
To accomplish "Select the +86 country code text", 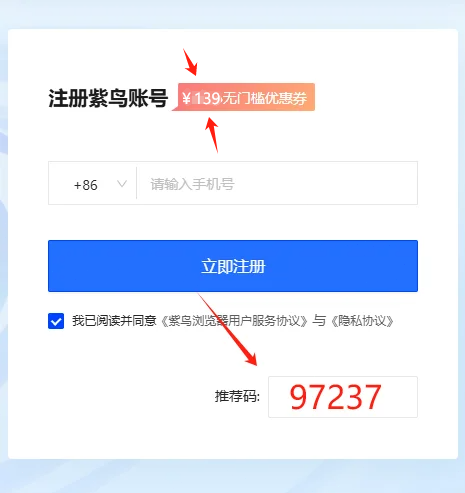I will pos(86,185).
